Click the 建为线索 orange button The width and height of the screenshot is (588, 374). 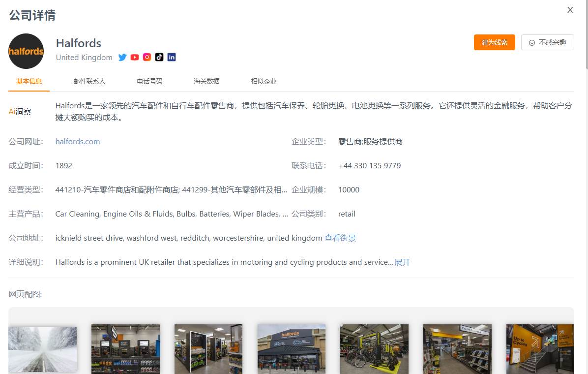[494, 42]
